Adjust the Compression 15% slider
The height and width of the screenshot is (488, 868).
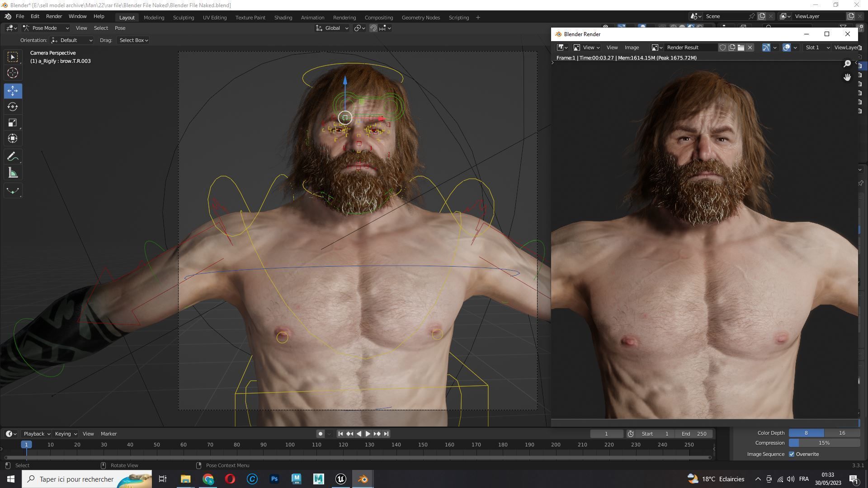[x=824, y=443]
